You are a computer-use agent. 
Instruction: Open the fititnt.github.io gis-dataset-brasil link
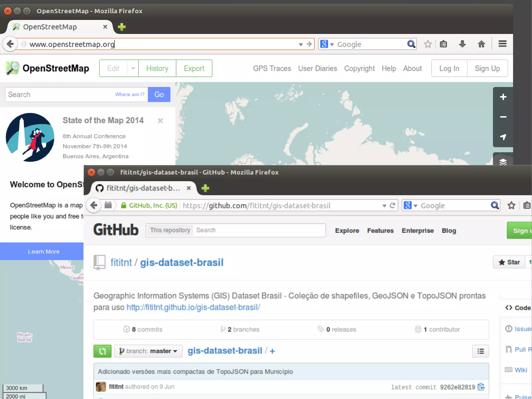(193, 307)
